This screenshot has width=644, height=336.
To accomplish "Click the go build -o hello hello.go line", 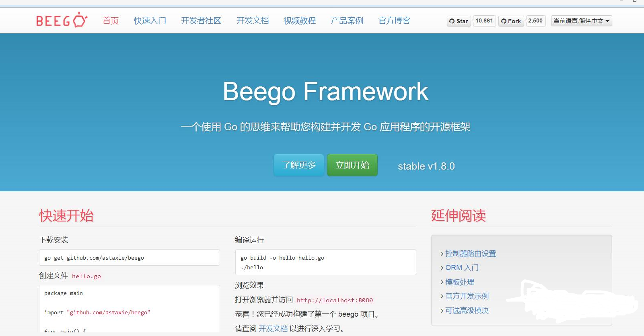I will [282, 258].
